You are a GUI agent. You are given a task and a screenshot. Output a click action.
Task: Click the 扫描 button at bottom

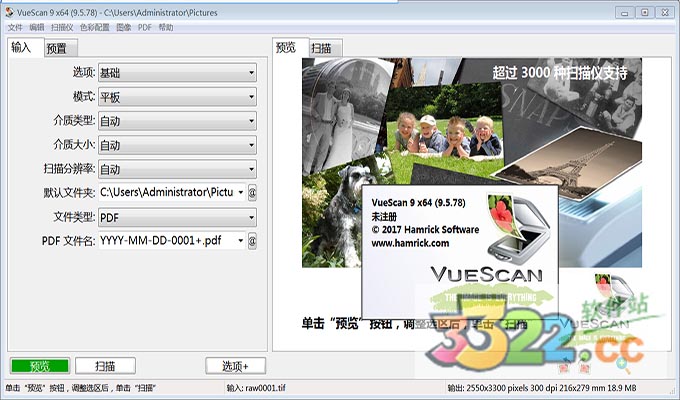click(105, 366)
